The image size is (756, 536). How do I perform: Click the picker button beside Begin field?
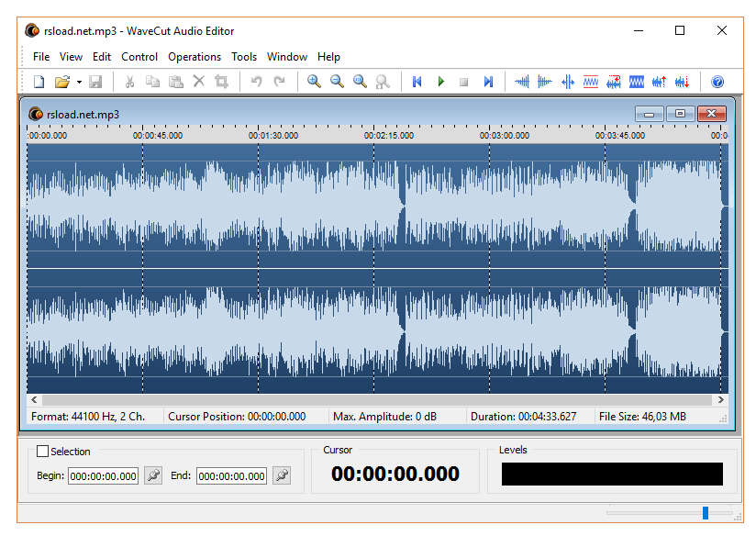click(x=152, y=475)
